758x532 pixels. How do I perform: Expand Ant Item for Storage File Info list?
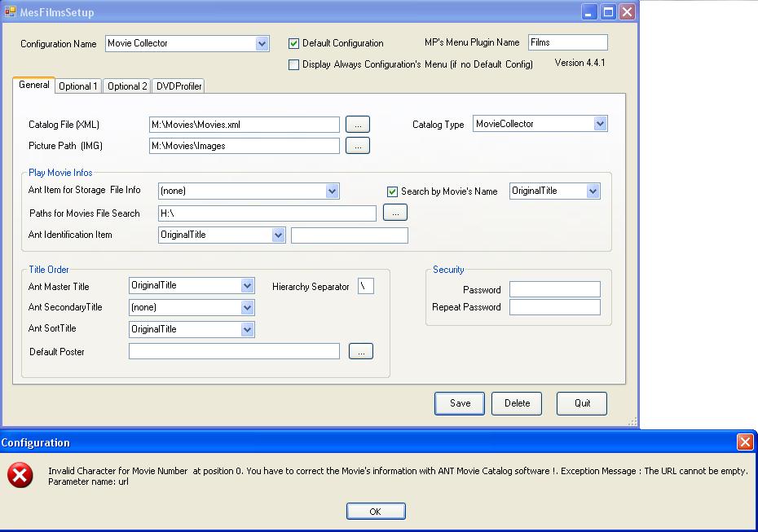(332, 191)
